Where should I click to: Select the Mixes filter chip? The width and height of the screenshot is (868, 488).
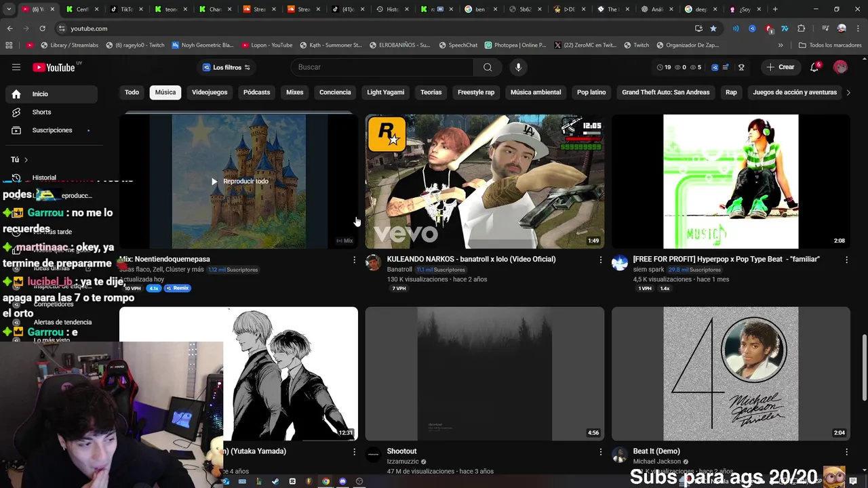[295, 92]
